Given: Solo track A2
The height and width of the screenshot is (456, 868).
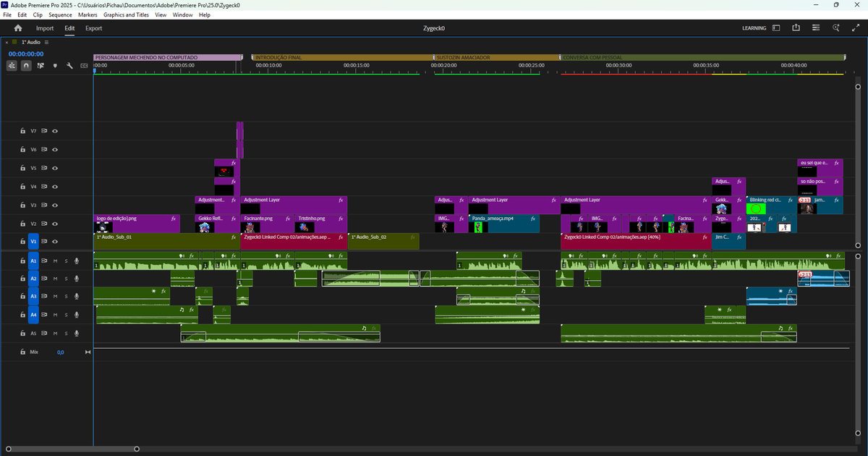Looking at the screenshot, I should click(66, 279).
